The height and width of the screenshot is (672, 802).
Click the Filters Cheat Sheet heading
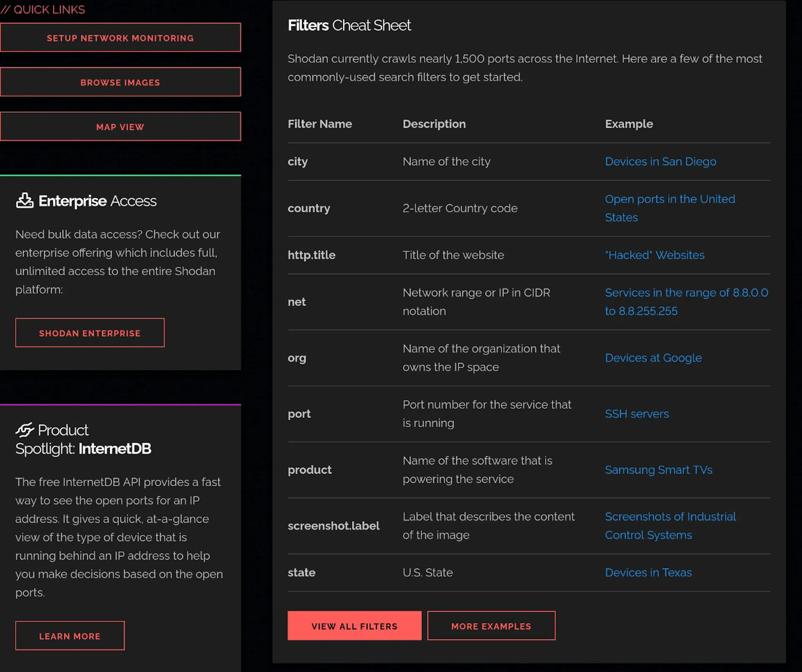pos(349,25)
